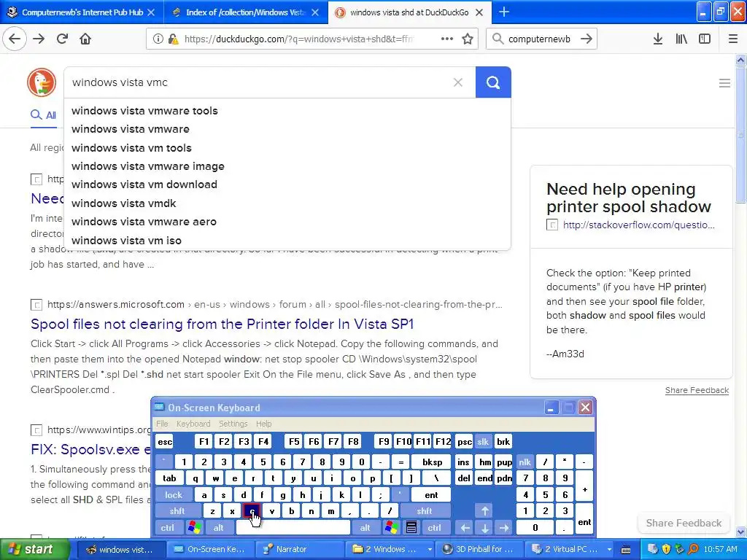
Task: Click the Windows start button
Action: 34,549
